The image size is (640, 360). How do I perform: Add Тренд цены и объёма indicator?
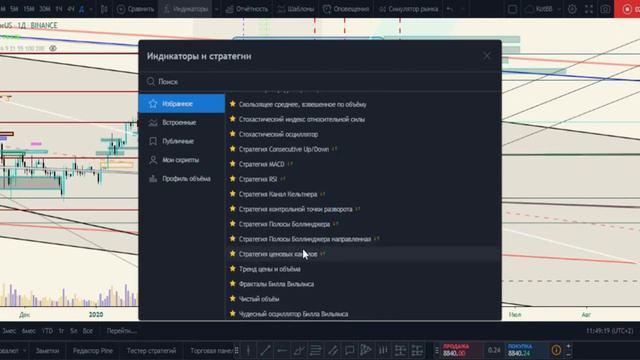[x=363, y=269]
